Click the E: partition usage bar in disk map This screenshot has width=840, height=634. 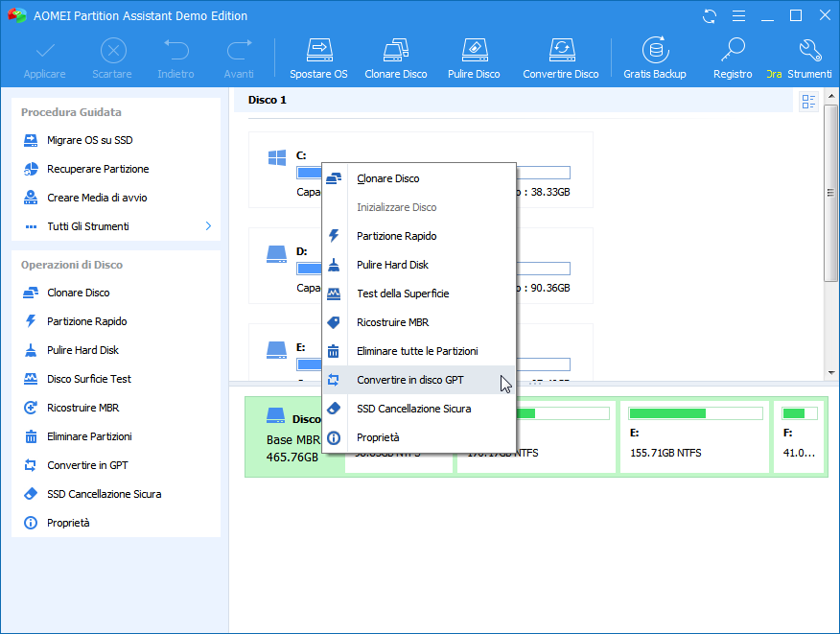pyautogui.click(x=695, y=413)
